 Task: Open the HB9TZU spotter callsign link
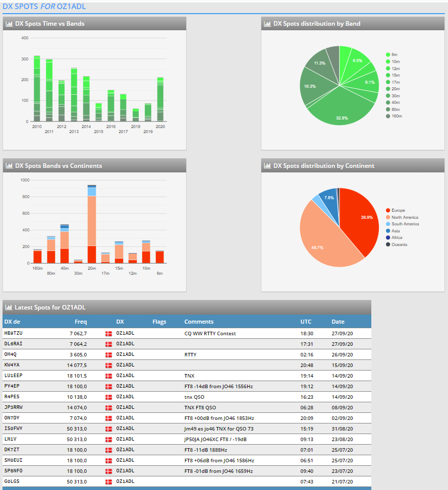(13, 334)
